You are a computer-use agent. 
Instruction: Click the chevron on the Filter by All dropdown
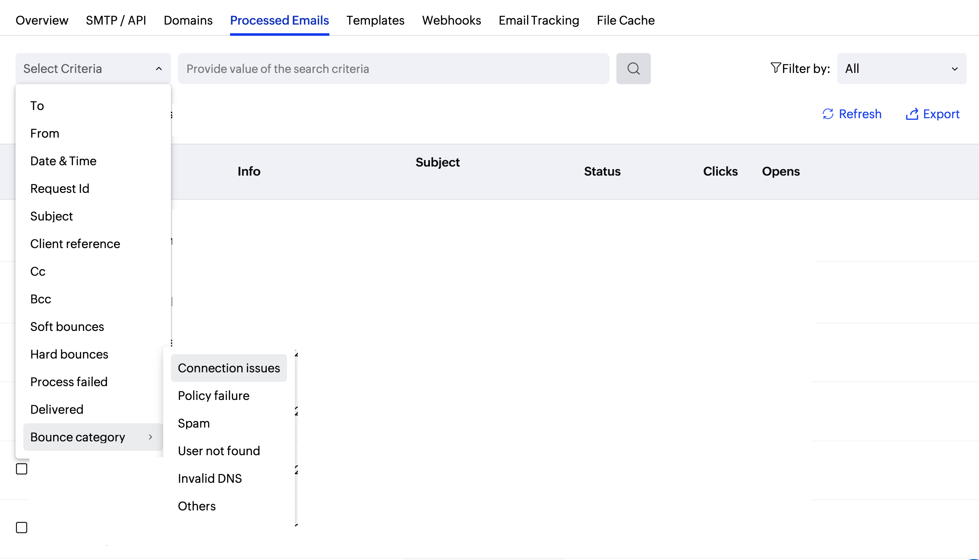[955, 69]
